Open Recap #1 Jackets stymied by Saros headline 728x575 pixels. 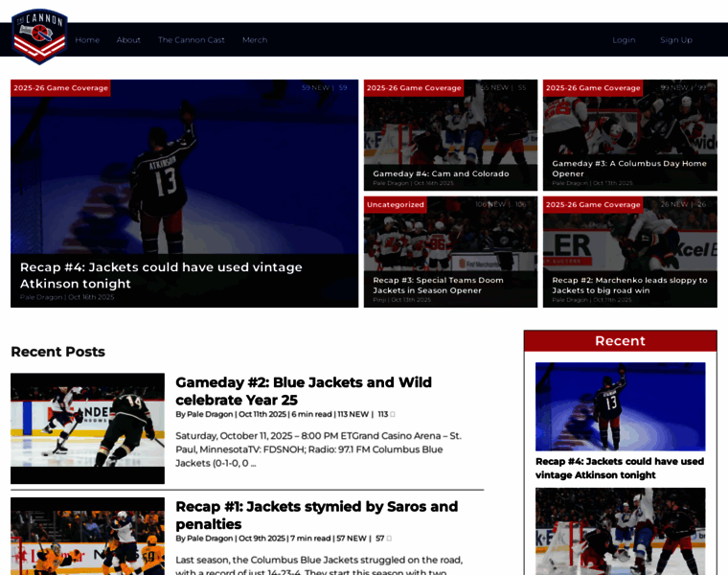tap(316, 515)
